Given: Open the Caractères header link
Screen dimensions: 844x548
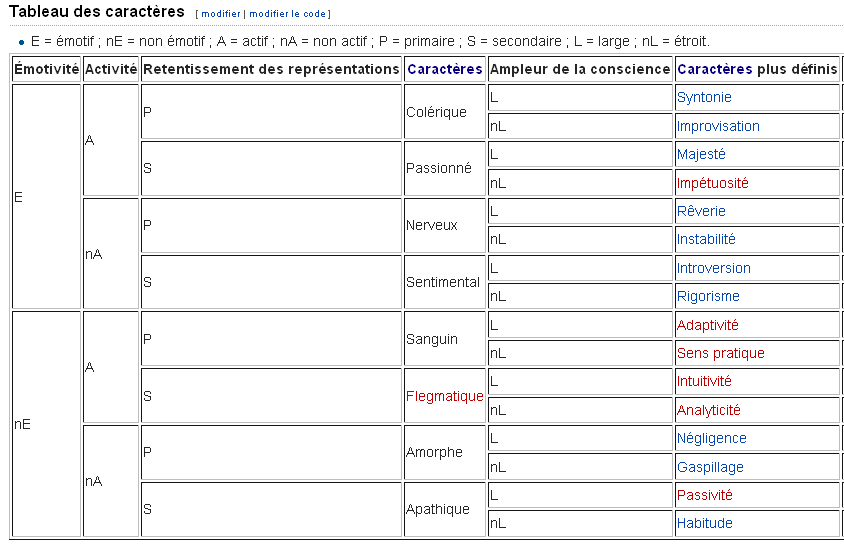Looking at the screenshot, I should coord(445,69).
